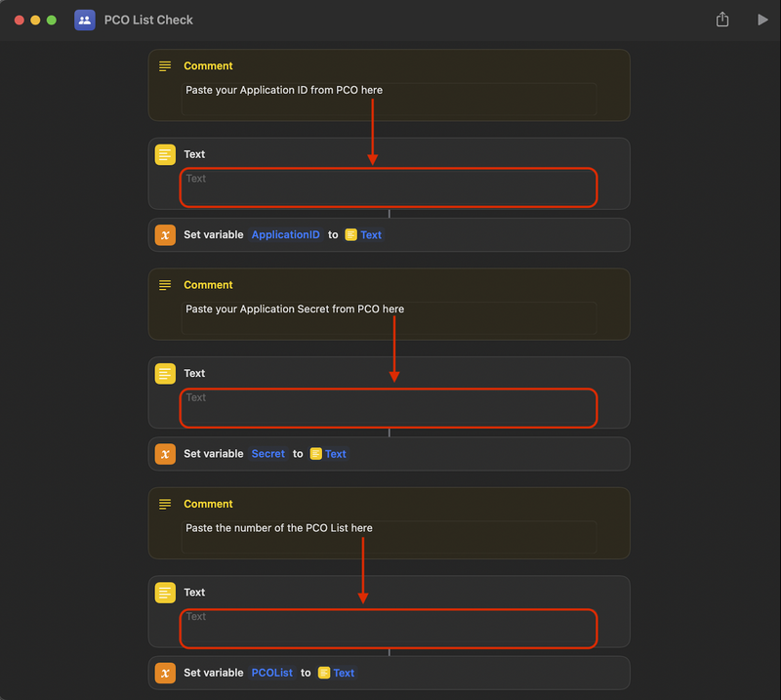Click the Application ID comment lines icon
This screenshot has width=781, height=700.
click(x=165, y=65)
